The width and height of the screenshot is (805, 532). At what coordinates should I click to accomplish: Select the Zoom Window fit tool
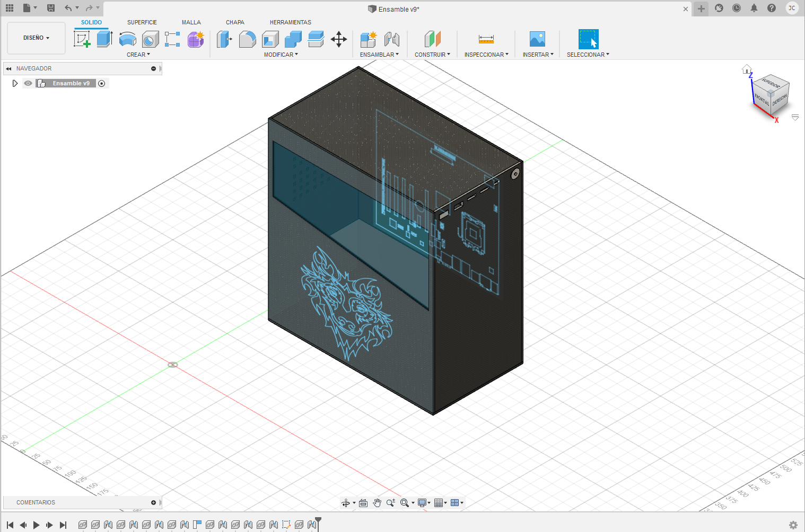405,503
